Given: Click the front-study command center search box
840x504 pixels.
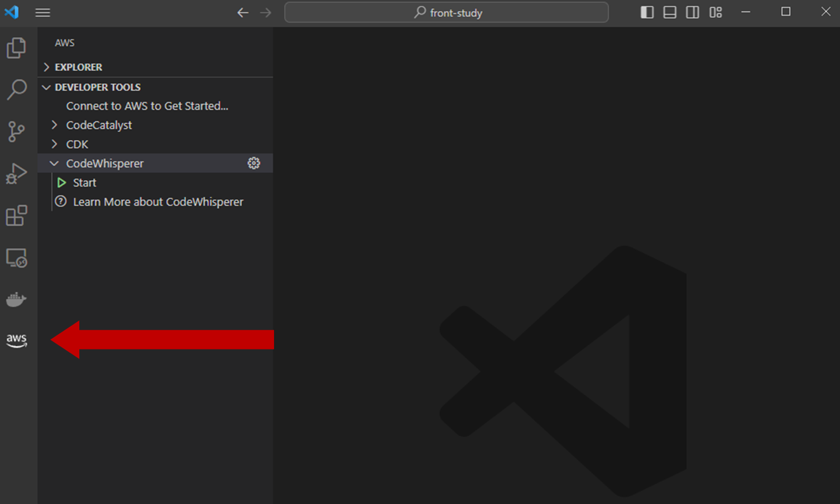Looking at the screenshot, I should tap(447, 12).
